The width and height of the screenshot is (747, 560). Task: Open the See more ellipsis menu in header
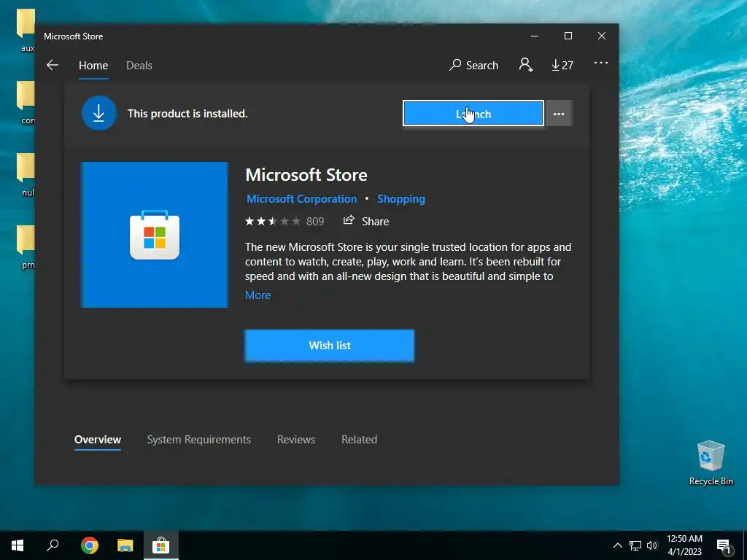point(601,63)
